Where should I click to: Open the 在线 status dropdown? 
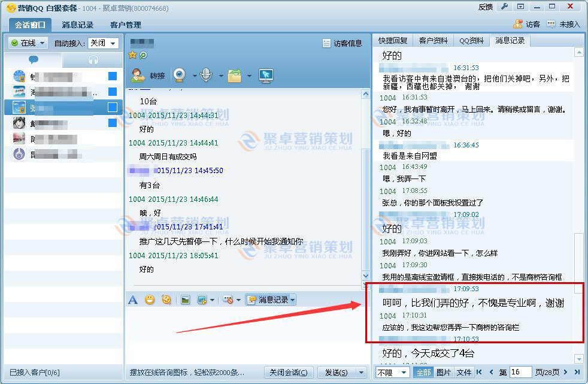28,43
